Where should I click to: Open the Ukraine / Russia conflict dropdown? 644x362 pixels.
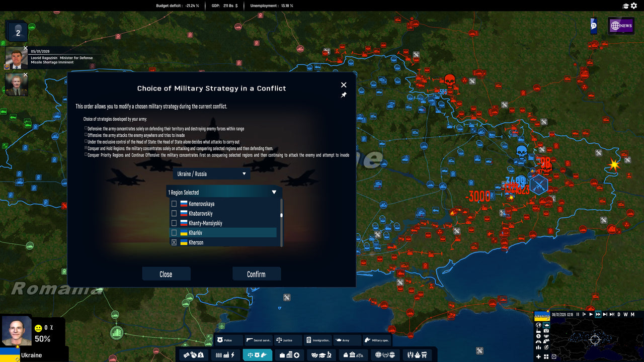(211, 173)
